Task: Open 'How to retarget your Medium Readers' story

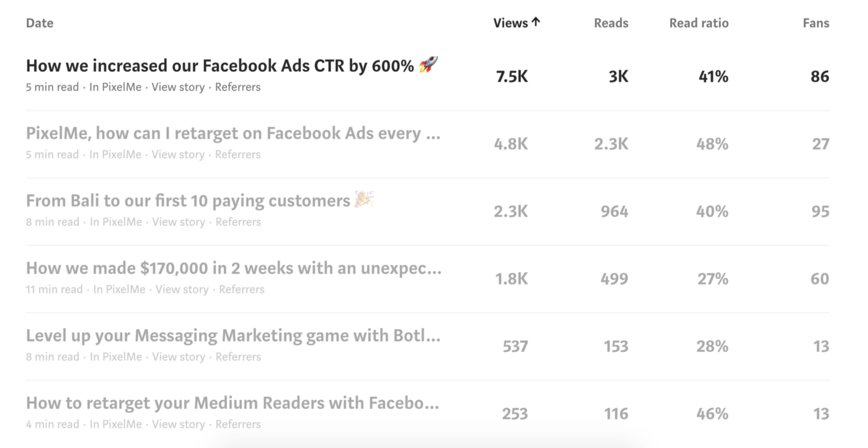Action: coord(232,403)
